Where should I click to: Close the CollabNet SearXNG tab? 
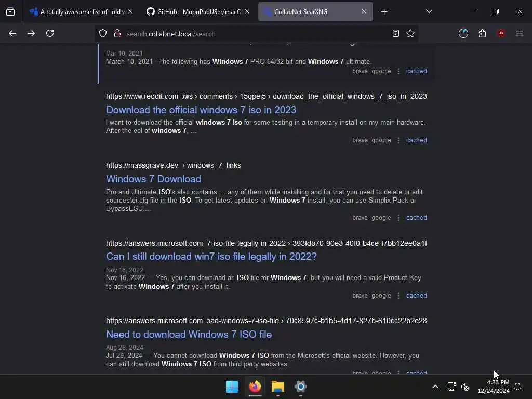tap(364, 11)
